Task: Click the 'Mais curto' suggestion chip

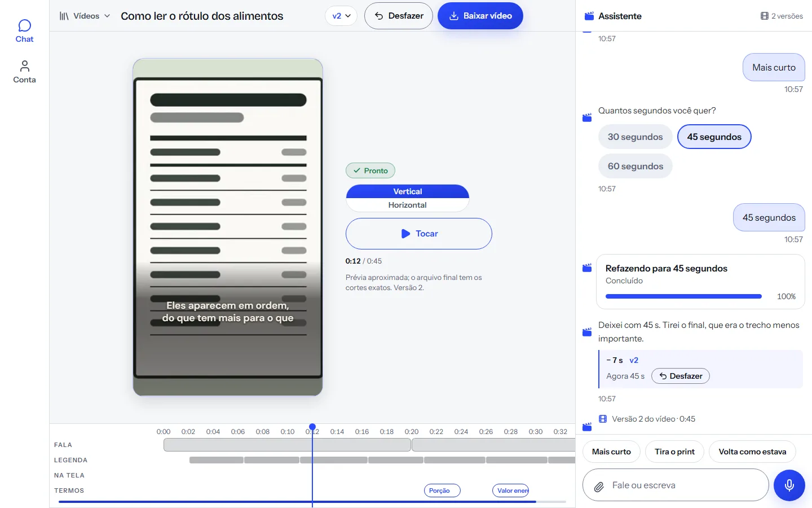Action: (611, 452)
